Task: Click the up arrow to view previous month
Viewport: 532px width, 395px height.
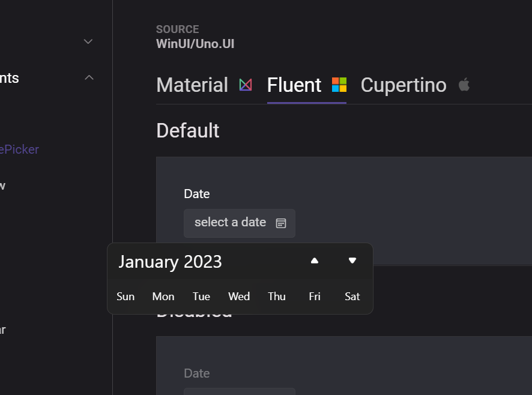Action: (314, 261)
